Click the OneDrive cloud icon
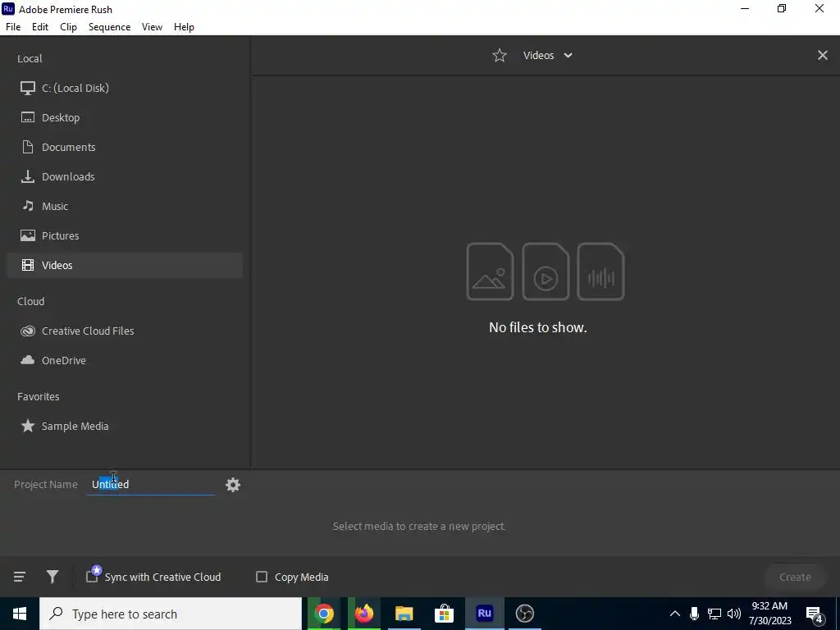The width and height of the screenshot is (840, 630). click(x=27, y=360)
